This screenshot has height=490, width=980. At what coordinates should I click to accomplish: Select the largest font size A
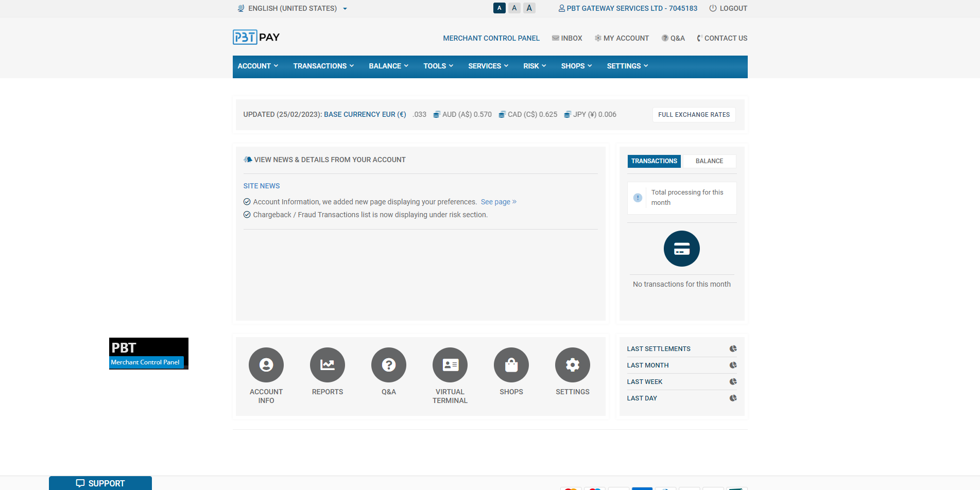pyautogui.click(x=529, y=8)
